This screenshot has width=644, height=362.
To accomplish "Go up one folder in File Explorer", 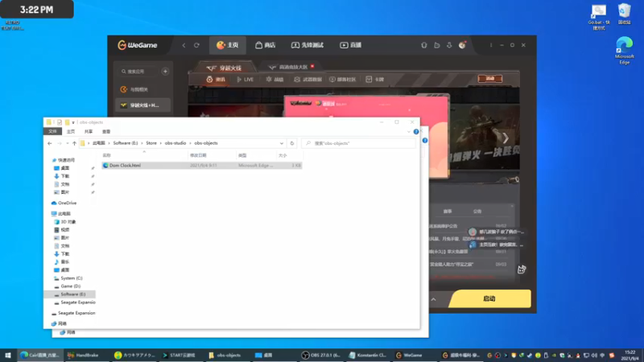I will (x=74, y=143).
